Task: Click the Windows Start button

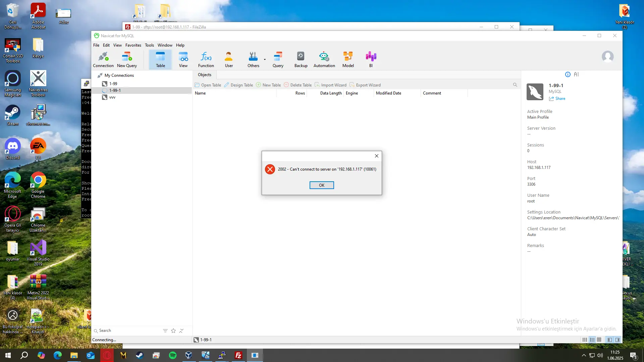Action: 8,355
